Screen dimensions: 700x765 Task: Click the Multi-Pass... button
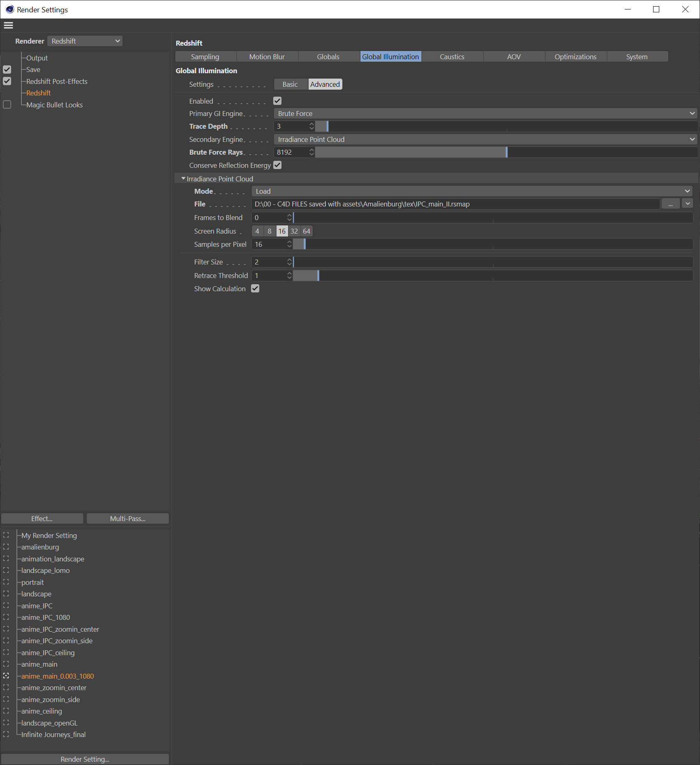tap(128, 519)
